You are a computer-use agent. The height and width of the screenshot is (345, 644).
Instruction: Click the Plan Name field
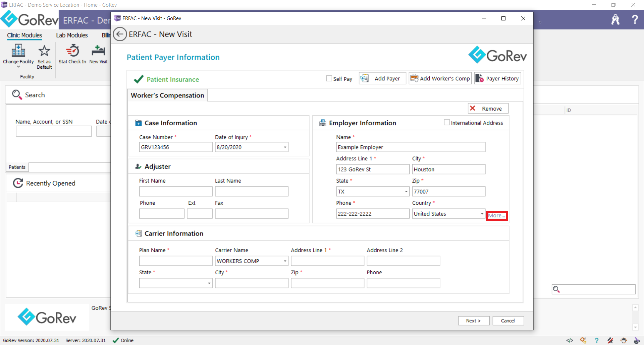click(x=176, y=261)
